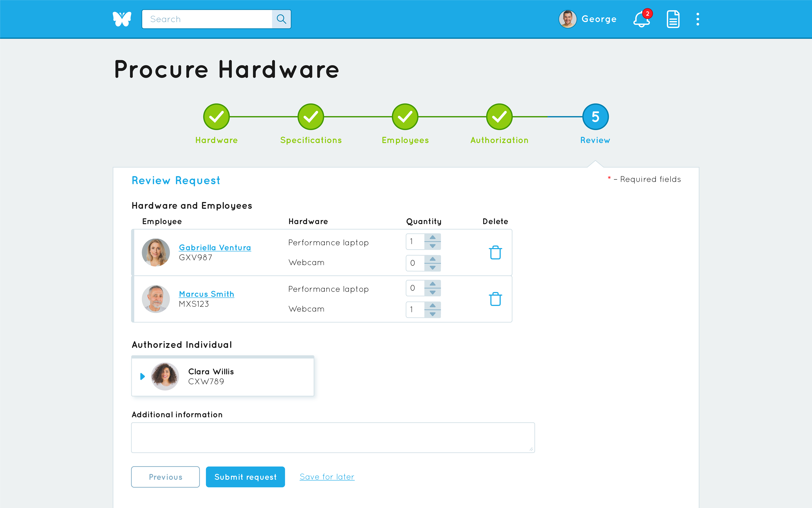
Task: Decrease Marcus's Webcam quantity
Action: pos(432,314)
